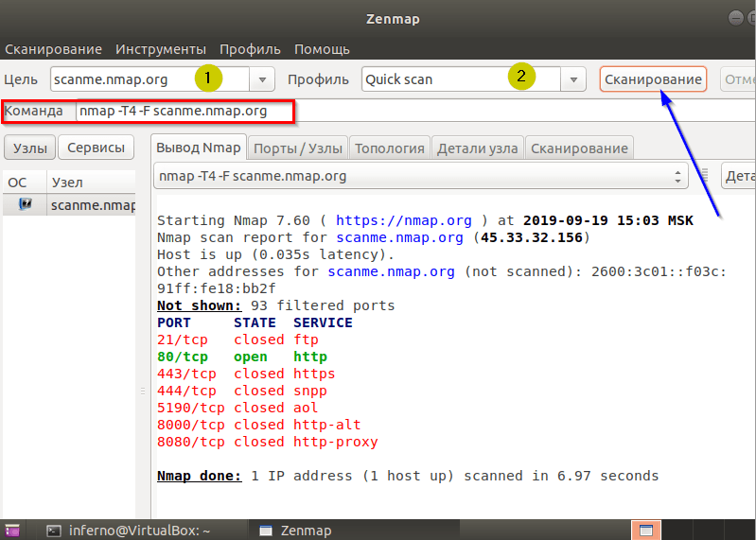Select the Сервисы services button
This screenshot has height=540, width=756.
96,148
